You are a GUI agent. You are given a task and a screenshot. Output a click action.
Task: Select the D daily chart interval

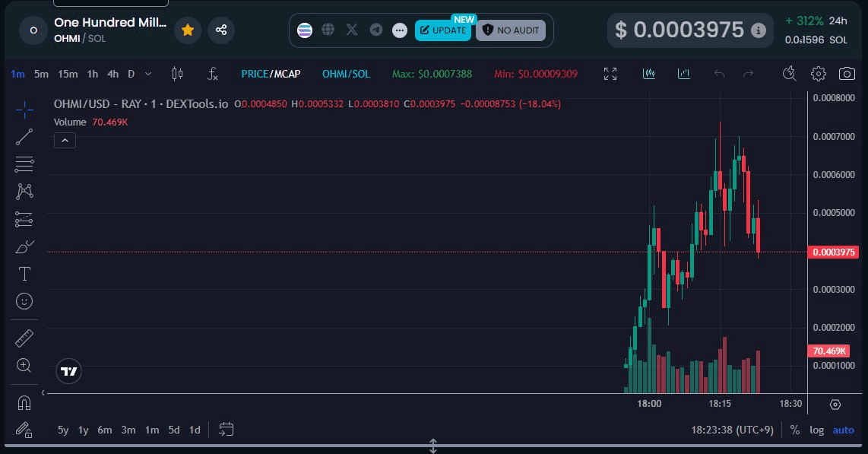pos(131,74)
